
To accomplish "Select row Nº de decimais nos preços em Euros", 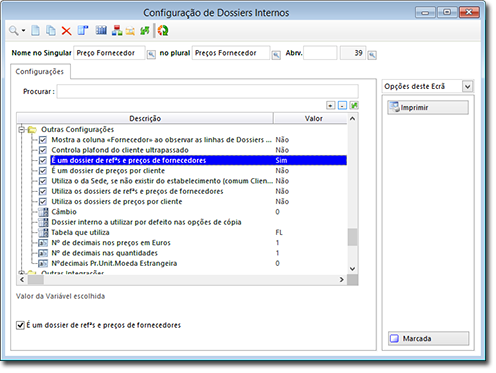I will (x=111, y=243).
